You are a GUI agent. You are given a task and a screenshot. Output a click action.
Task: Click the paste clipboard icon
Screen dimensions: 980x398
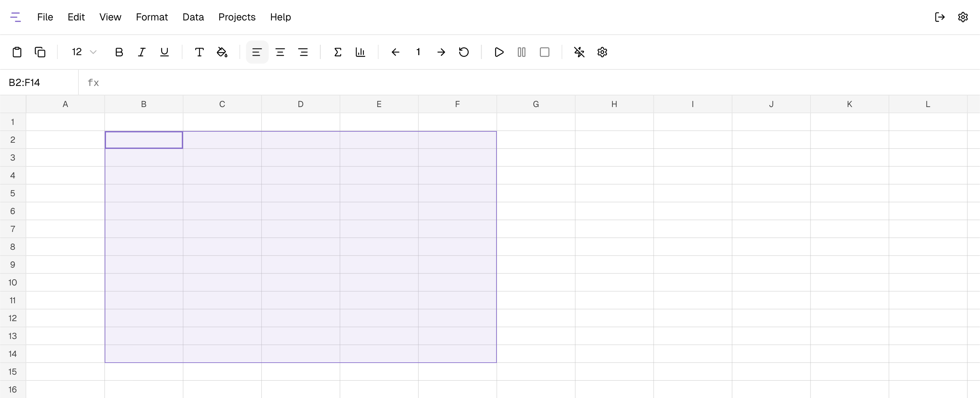coord(17,52)
